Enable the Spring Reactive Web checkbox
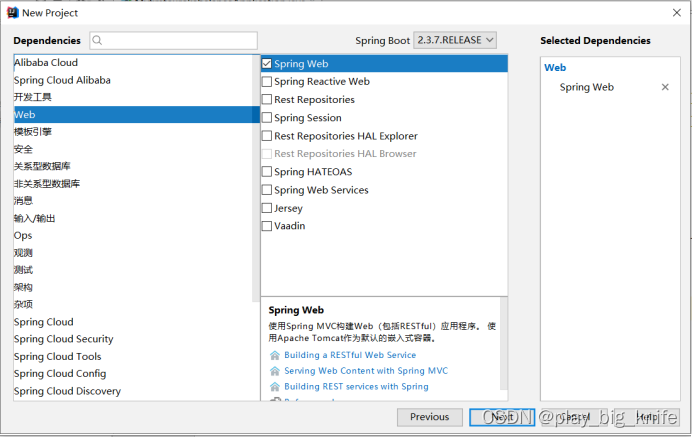 coord(267,82)
